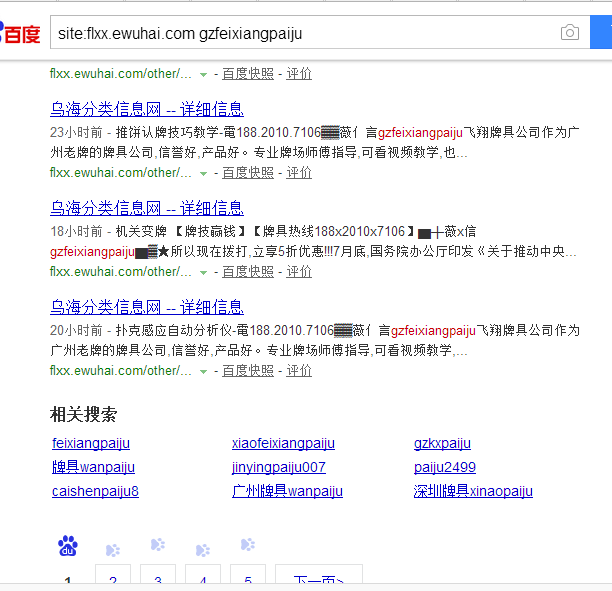Screen dimensions: 612x591
Task: Click the next page 下一页 button
Action: pyautogui.click(x=319, y=574)
